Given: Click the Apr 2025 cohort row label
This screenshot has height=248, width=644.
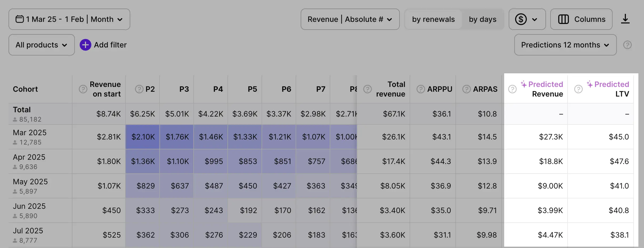Looking at the screenshot, I should (29, 157).
